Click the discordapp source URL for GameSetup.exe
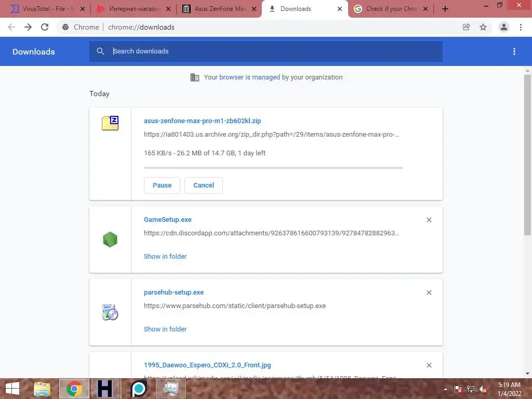Screen dimensions: 532x399 coord(271,233)
